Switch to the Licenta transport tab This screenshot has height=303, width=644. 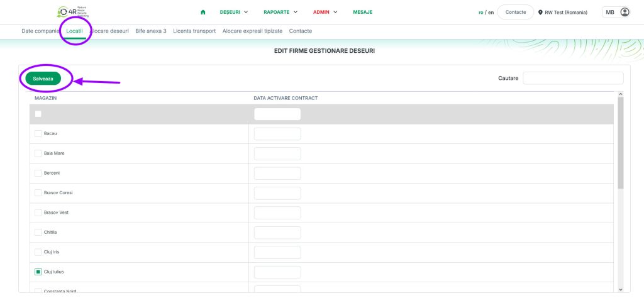click(194, 31)
